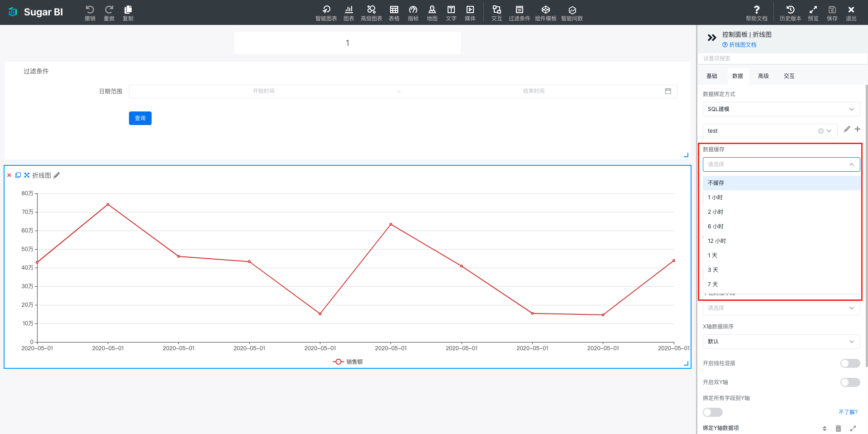The height and width of the screenshot is (434, 868).
Task: Select the text (文字) tool
Action: click(451, 13)
